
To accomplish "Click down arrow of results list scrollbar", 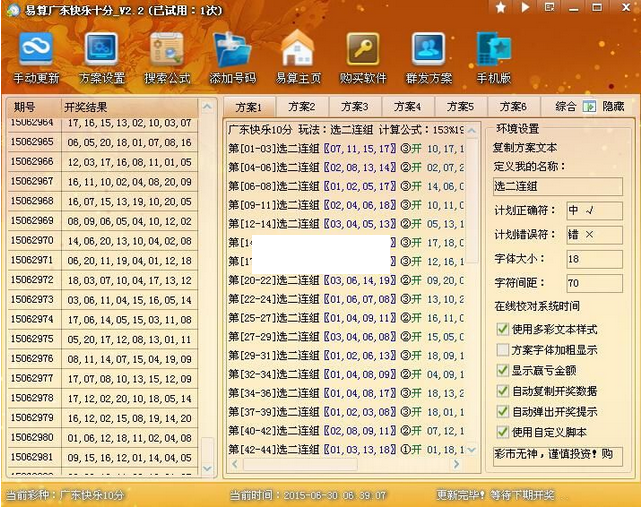I will click(x=207, y=469).
